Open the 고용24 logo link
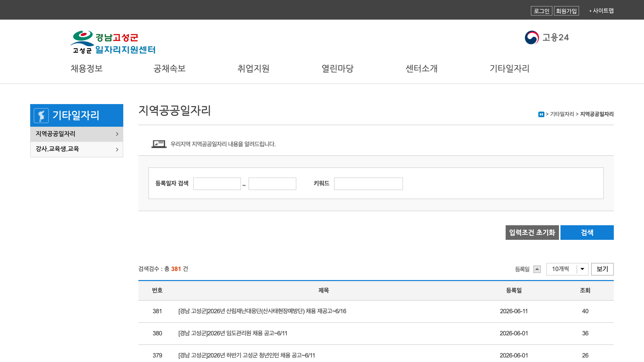The image size is (644, 362). tap(547, 37)
